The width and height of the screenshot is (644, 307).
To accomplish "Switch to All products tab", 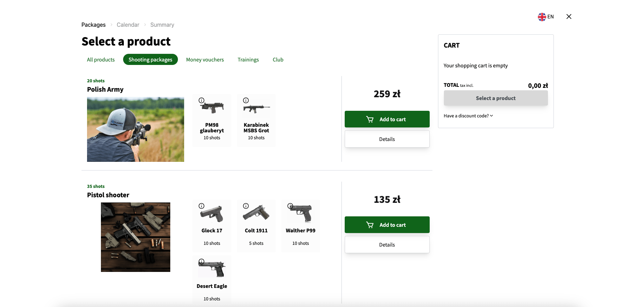I will coord(101,60).
